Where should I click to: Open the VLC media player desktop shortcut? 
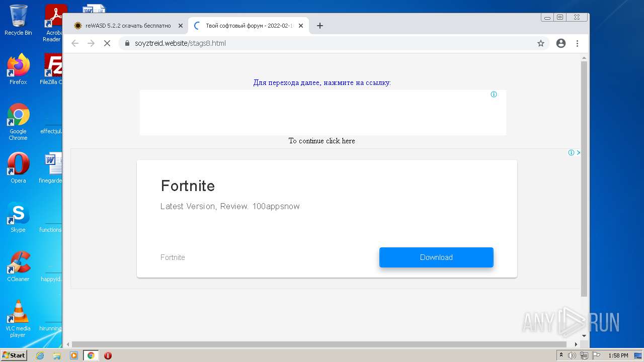[18, 319]
